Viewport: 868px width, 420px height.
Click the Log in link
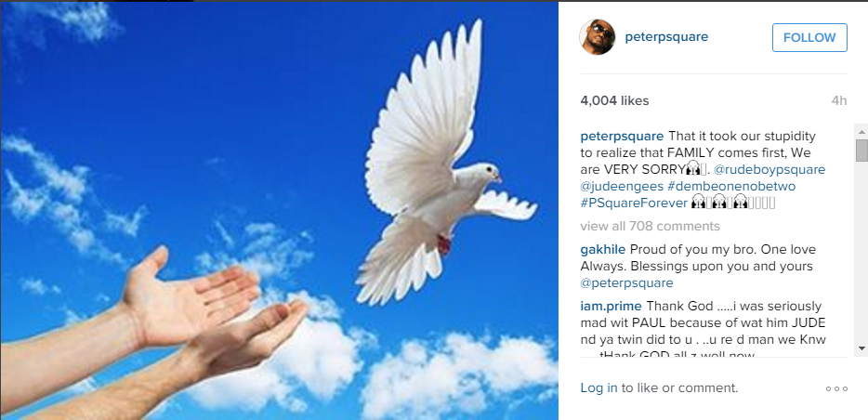599,387
